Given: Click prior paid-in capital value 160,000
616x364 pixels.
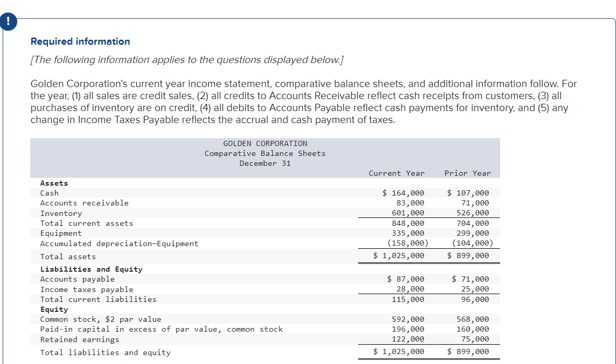Looking at the screenshot, I should (x=472, y=329).
